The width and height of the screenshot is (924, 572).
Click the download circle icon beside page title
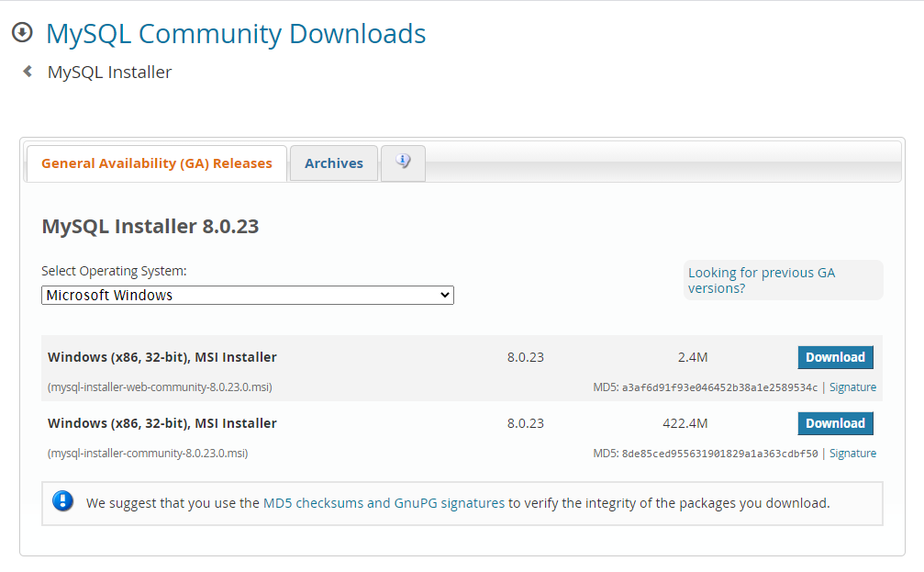pos(22,32)
